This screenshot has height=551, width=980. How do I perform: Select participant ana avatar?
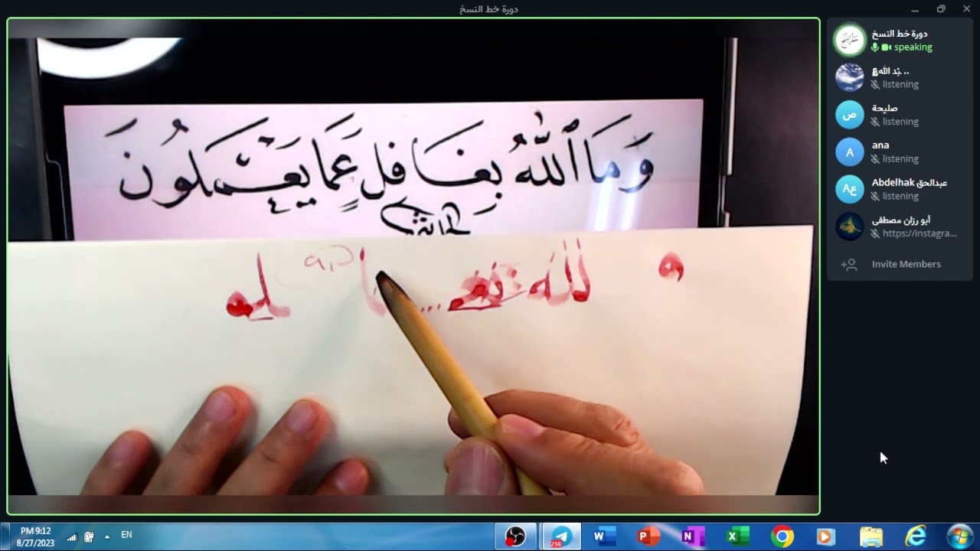(x=849, y=152)
